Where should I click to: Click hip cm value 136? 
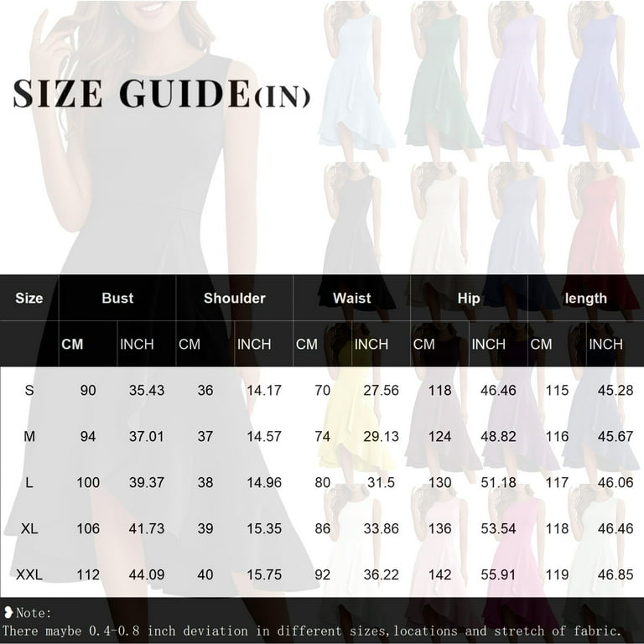point(440,528)
